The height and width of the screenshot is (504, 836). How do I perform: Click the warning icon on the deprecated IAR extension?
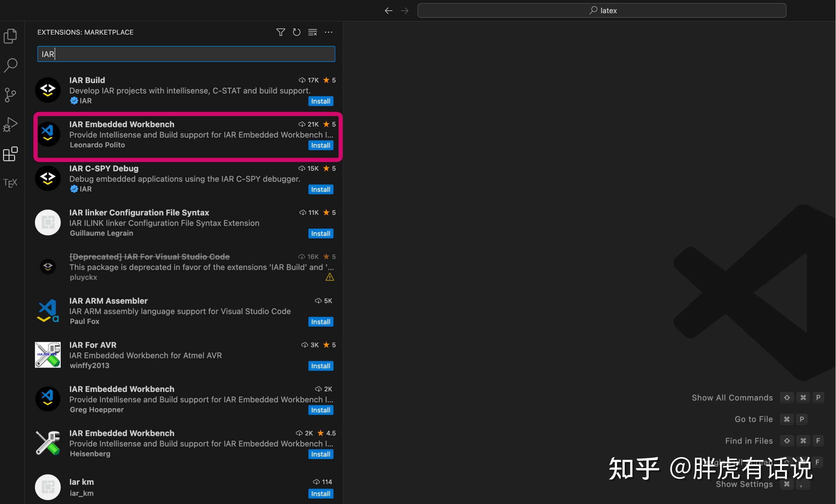click(x=329, y=277)
